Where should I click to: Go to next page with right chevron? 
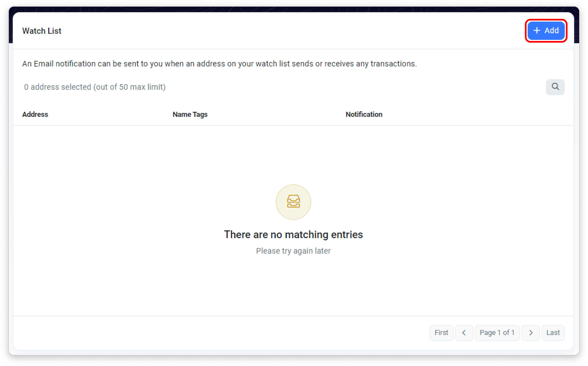click(x=531, y=333)
